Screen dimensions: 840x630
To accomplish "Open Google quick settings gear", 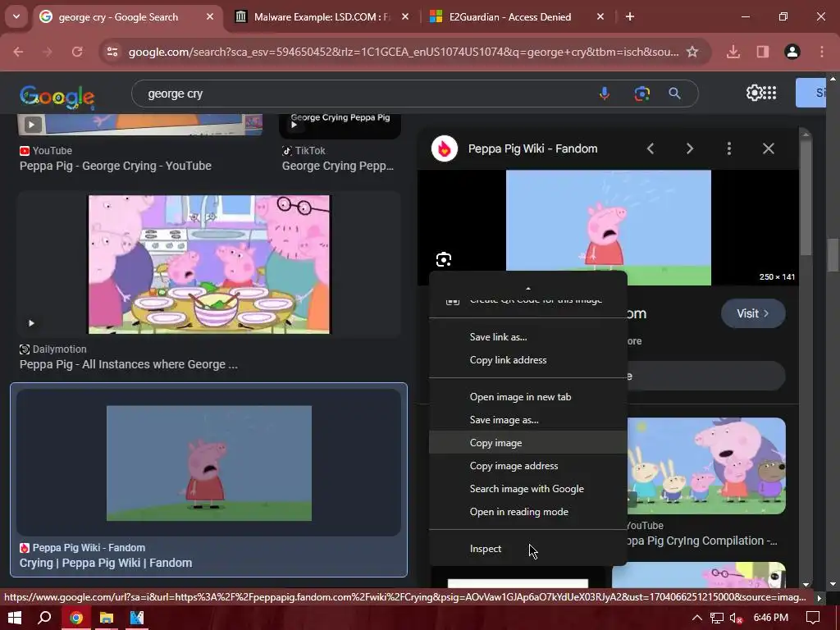I will [x=754, y=93].
